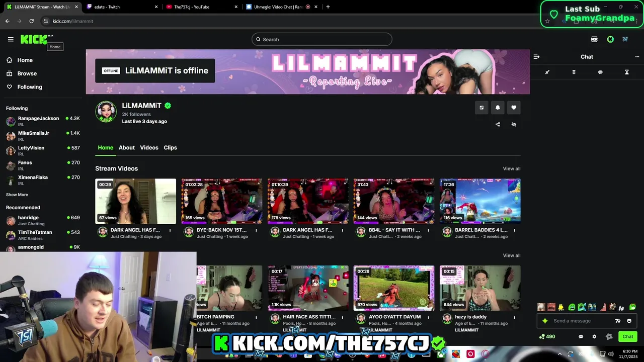Toggle the notification bell for LiLMAMMiT
The width and height of the screenshot is (644, 362).
(x=498, y=108)
